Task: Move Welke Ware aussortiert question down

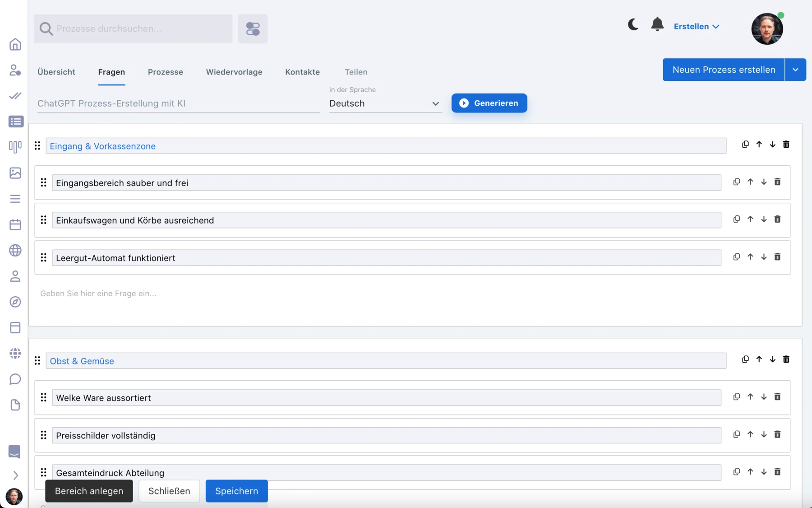Action: 764,396
